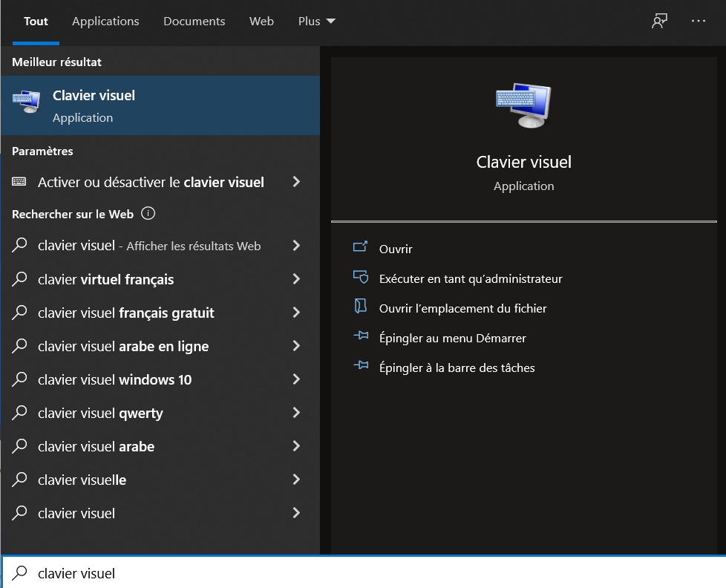
Task: Click the large Clavier visuel app icon
Action: coord(523,105)
